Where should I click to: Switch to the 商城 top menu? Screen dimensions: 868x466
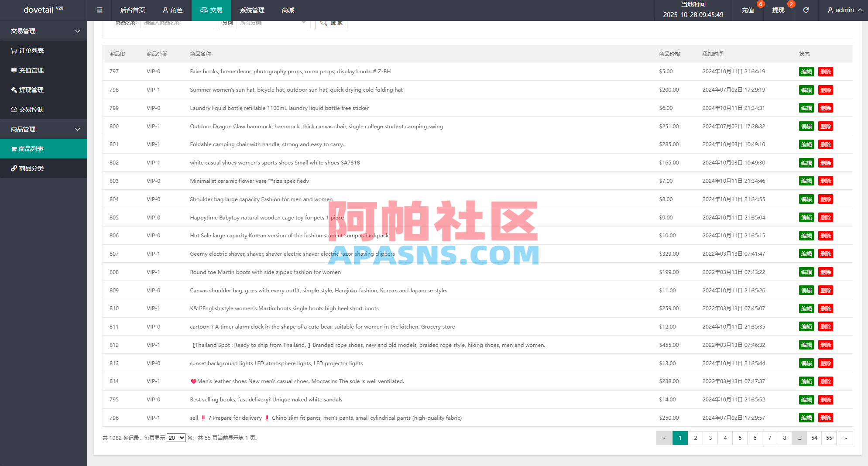click(288, 10)
